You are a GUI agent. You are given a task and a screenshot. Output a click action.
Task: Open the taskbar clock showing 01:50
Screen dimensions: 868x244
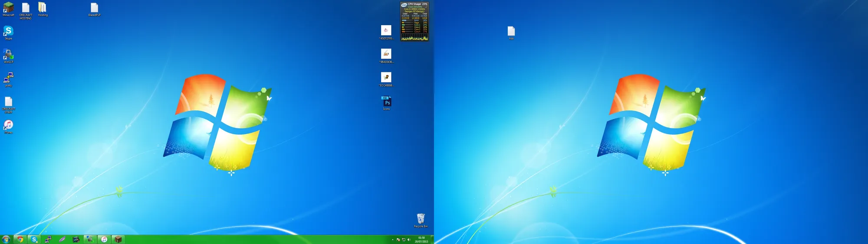421,240
